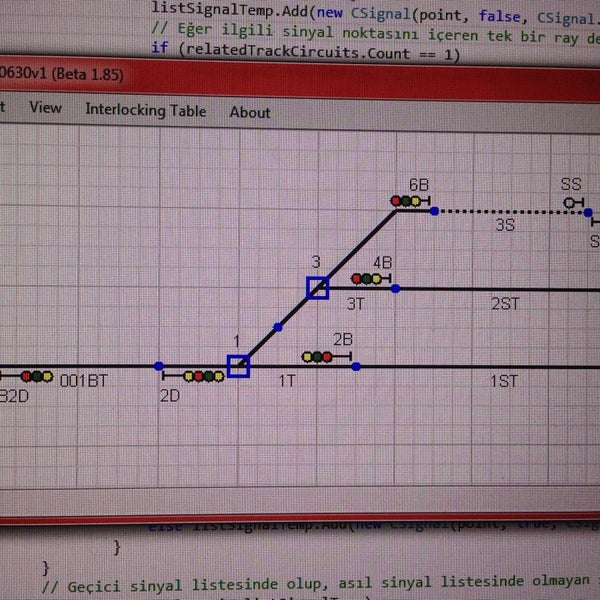The width and height of the screenshot is (600, 600).
Task: Click the blue node above 2D signal
Action: [x=159, y=366]
